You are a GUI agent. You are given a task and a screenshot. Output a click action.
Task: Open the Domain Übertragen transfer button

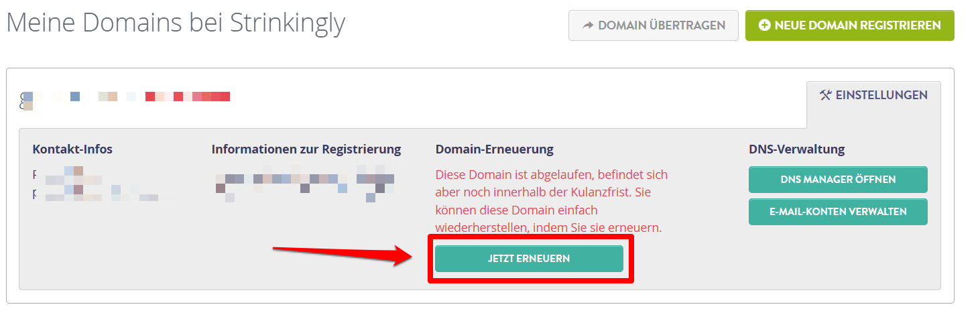pos(653,25)
